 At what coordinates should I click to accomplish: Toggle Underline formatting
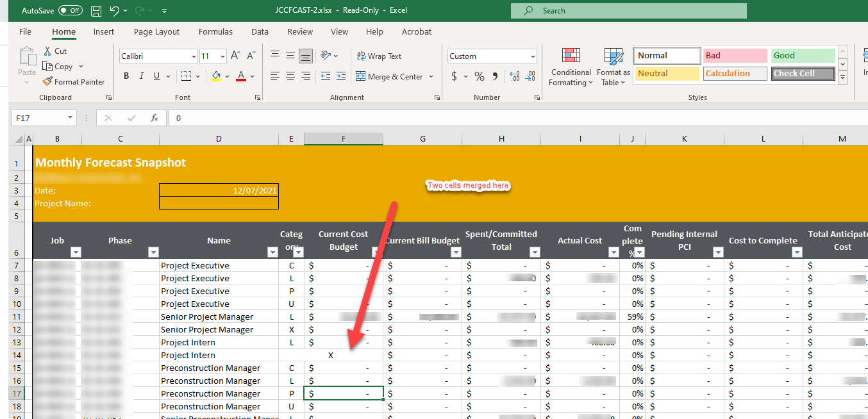click(x=157, y=76)
